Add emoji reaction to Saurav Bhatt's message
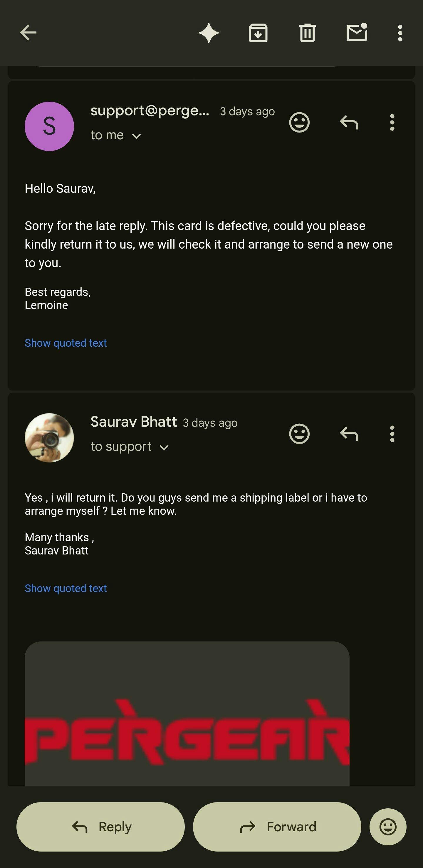The height and width of the screenshot is (868, 423). tap(299, 434)
